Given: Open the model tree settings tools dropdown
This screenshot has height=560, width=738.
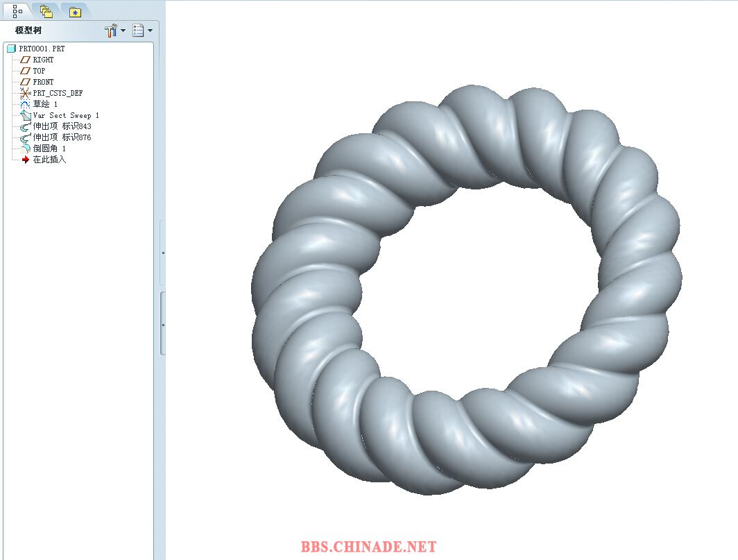Looking at the screenshot, I should coord(123,31).
